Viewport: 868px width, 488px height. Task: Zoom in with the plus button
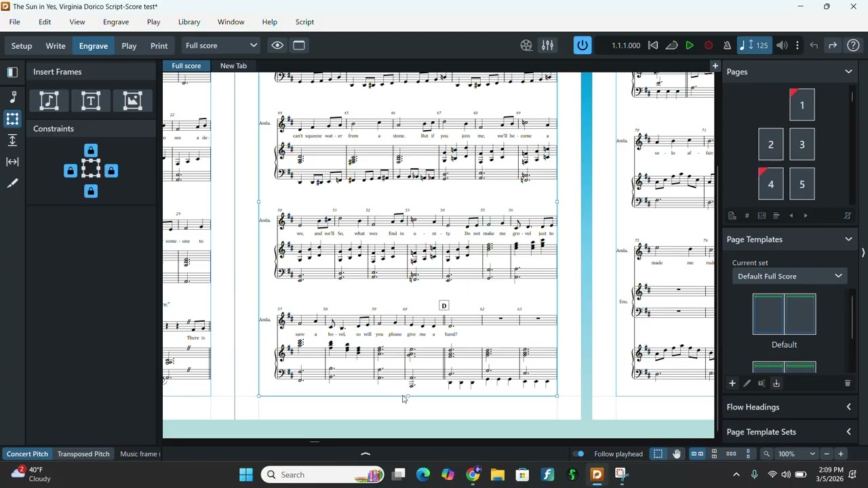click(841, 454)
